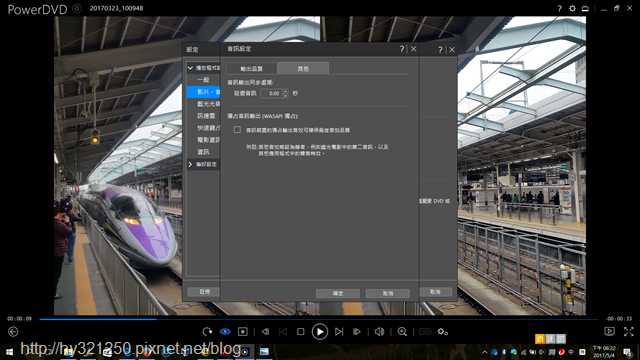The width and height of the screenshot is (640, 360).
Task: Open help in the audio settings dialog
Action: point(402,49)
